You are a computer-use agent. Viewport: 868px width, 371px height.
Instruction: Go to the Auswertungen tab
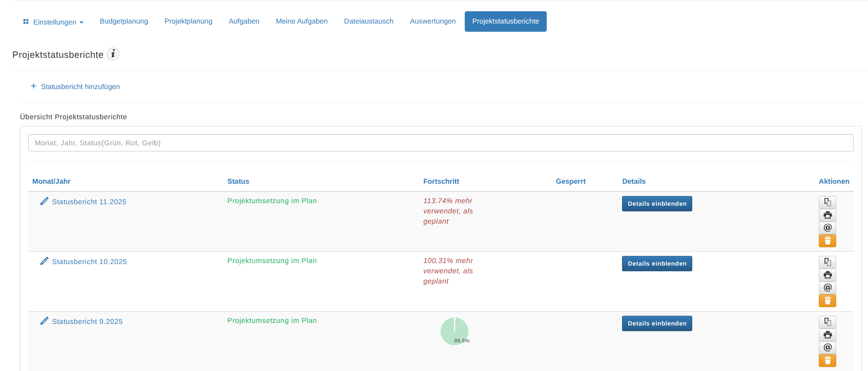(432, 21)
